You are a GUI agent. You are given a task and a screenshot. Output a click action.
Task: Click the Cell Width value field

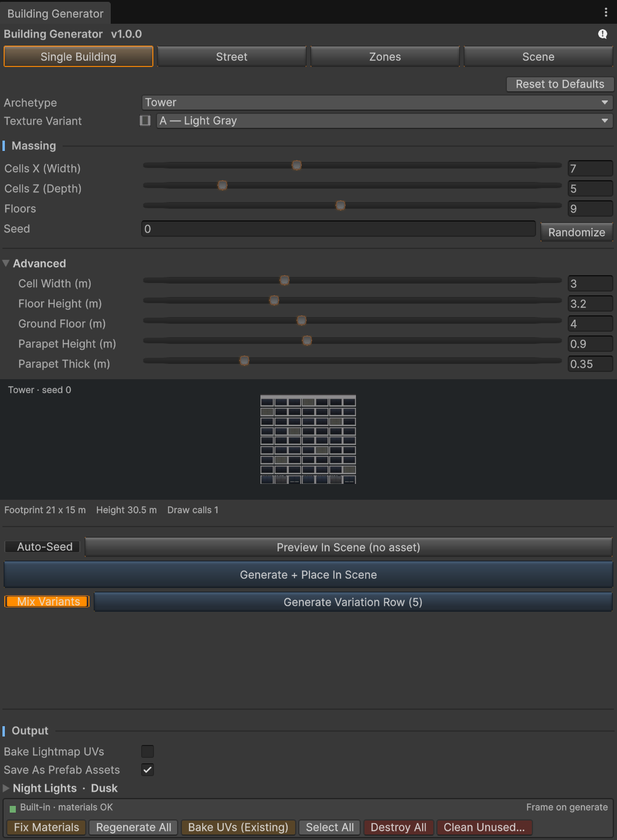[590, 284]
